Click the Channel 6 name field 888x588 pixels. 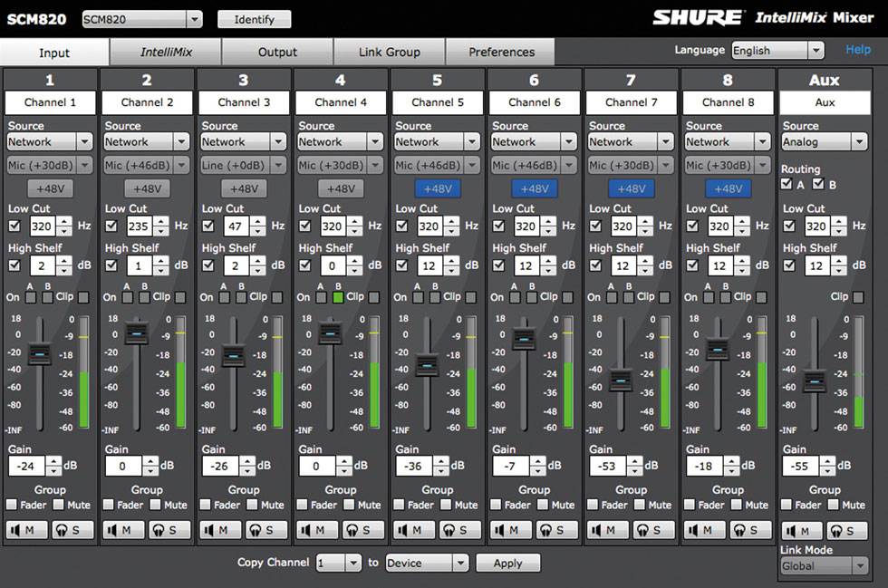click(535, 102)
